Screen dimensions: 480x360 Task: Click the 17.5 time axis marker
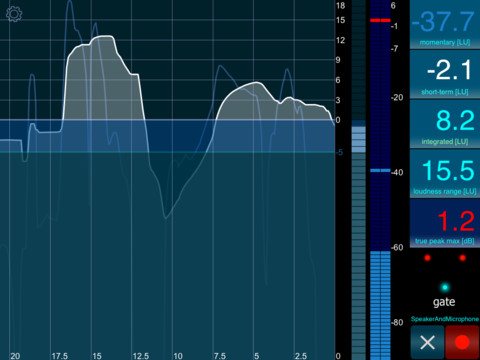(60, 356)
